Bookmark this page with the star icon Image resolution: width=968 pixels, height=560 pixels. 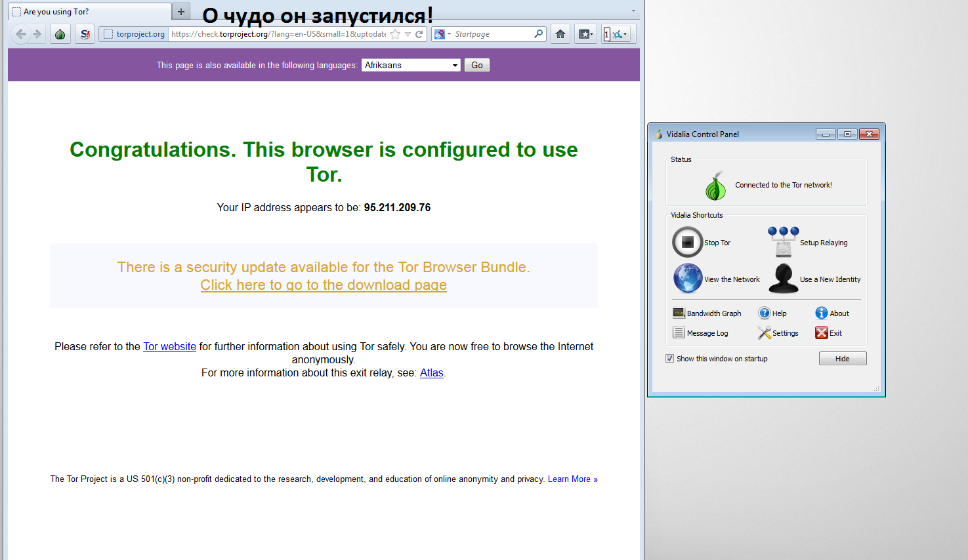395,34
